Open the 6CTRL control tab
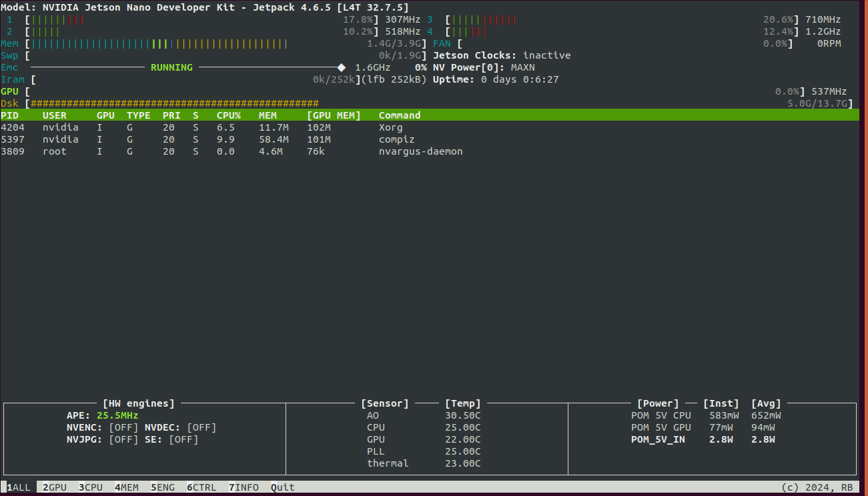Viewport: 868px width, 496px height. point(201,487)
